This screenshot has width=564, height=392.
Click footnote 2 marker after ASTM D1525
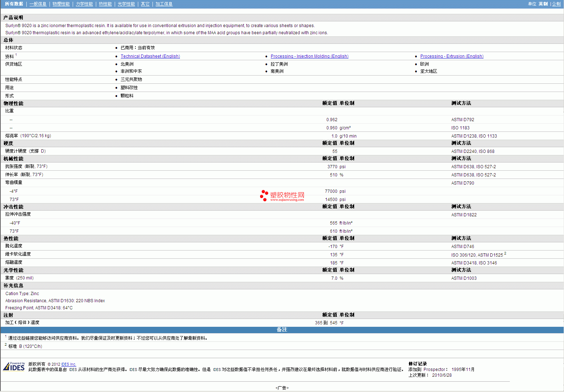click(505, 253)
